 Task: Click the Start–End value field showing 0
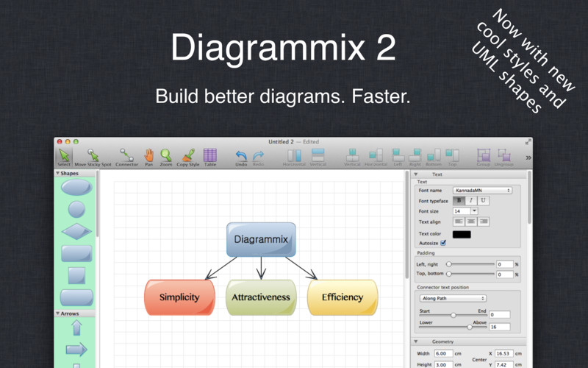click(x=500, y=315)
